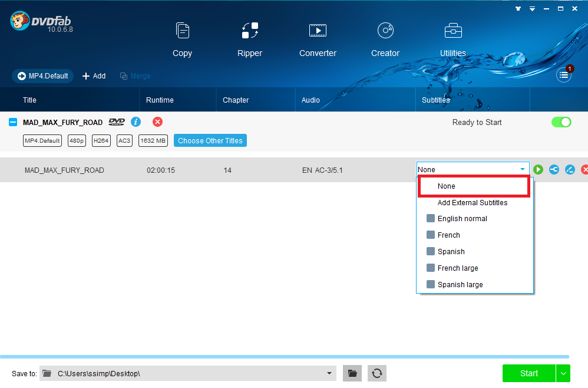Click the bold MAD_MAX_FURY_ROAD source name
This screenshot has width=588, height=388.
tap(62, 122)
